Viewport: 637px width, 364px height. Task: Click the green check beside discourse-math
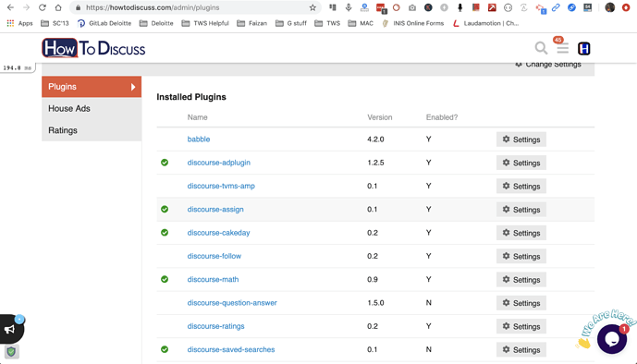coord(165,279)
